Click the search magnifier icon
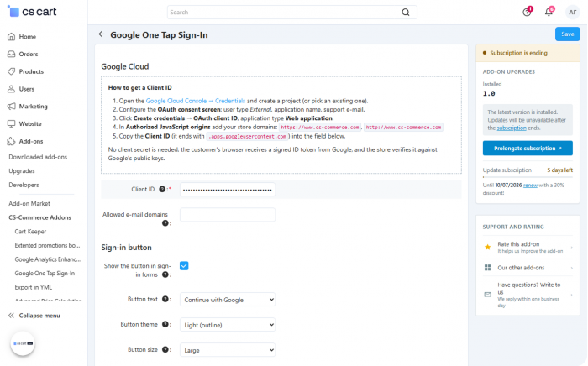 coord(406,13)
